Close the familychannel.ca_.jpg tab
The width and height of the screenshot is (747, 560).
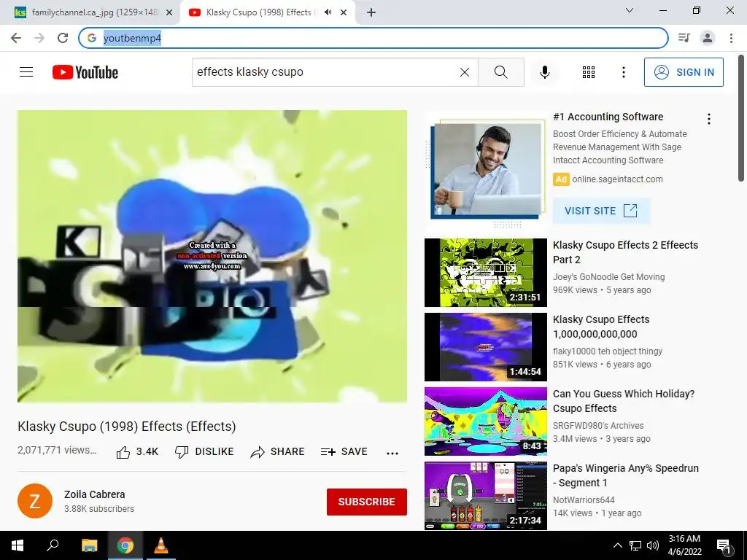(x=169, y=12)
